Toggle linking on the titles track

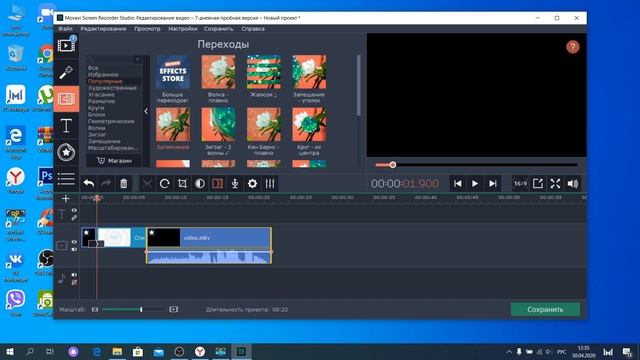[x=74, y=218]
